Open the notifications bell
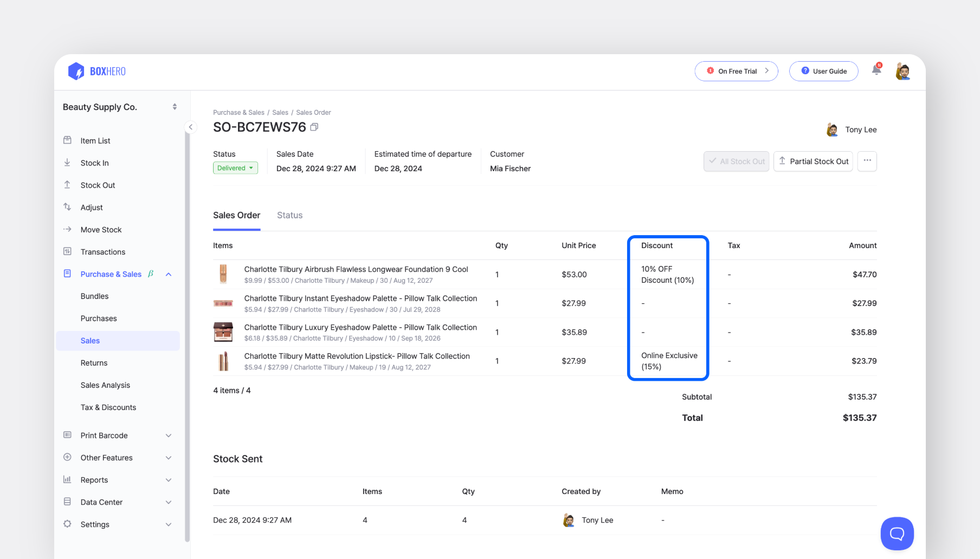Viewport: 980px width, 559px height. tap(876, 69)
